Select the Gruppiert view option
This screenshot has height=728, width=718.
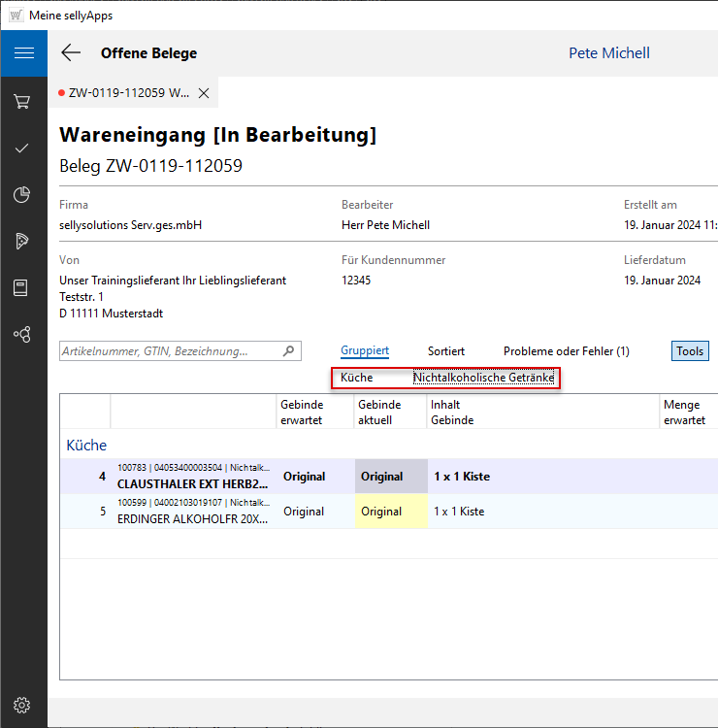(365, 351)
